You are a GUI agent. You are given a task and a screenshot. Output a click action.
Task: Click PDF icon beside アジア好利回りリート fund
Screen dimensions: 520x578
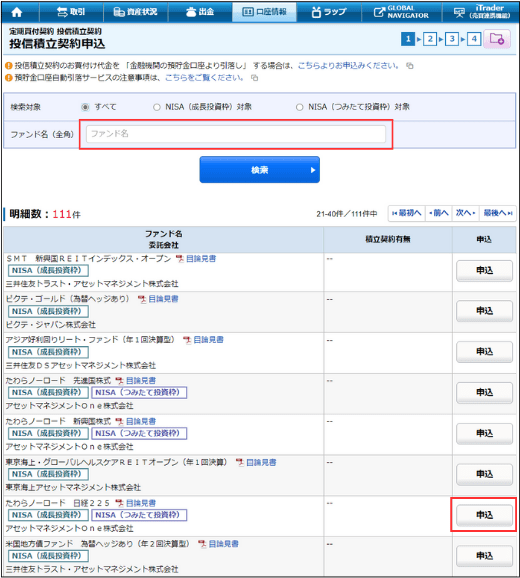188,340
